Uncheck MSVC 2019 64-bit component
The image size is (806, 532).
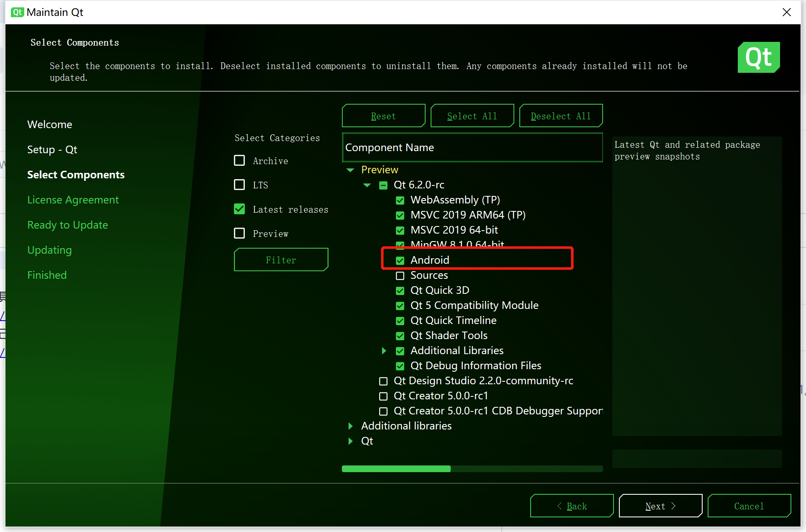(400, 230)
